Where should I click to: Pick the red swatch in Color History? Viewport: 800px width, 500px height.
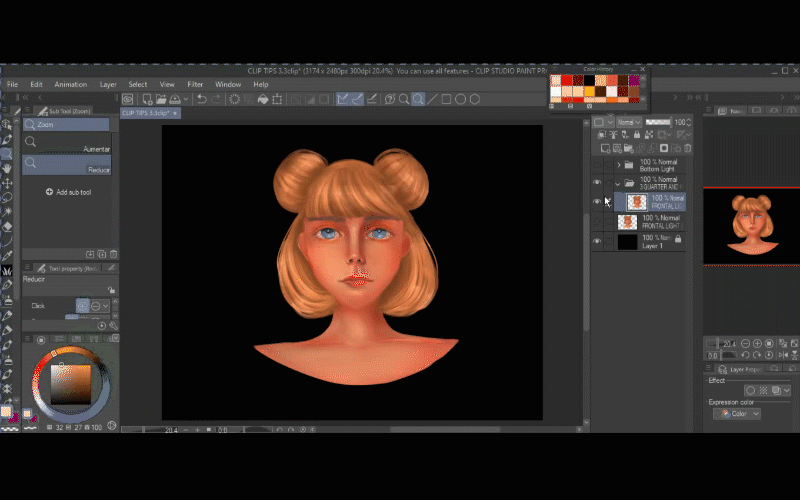pos(567,80)
